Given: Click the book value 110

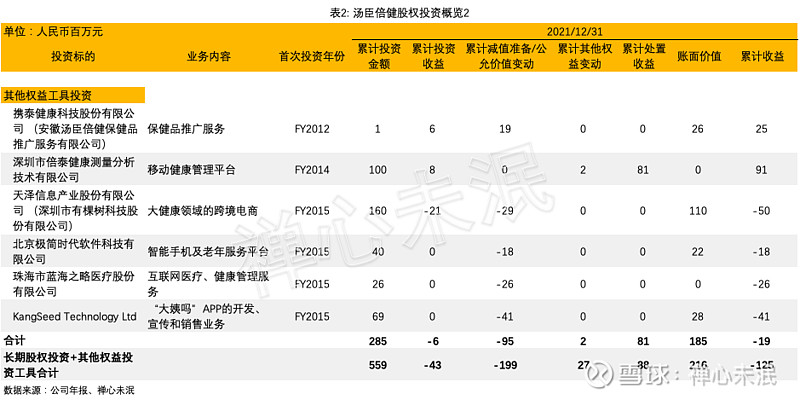Looking at the screenshot, I should pos(697,210).
